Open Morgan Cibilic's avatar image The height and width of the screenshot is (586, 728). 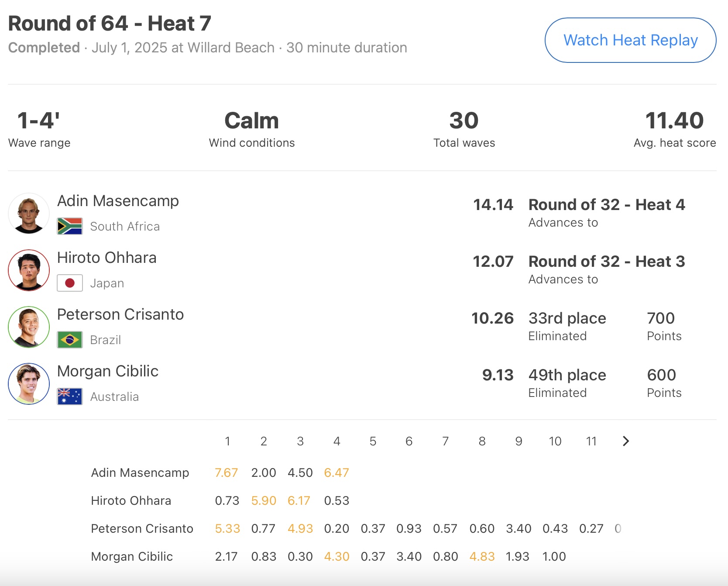[29, 384]
